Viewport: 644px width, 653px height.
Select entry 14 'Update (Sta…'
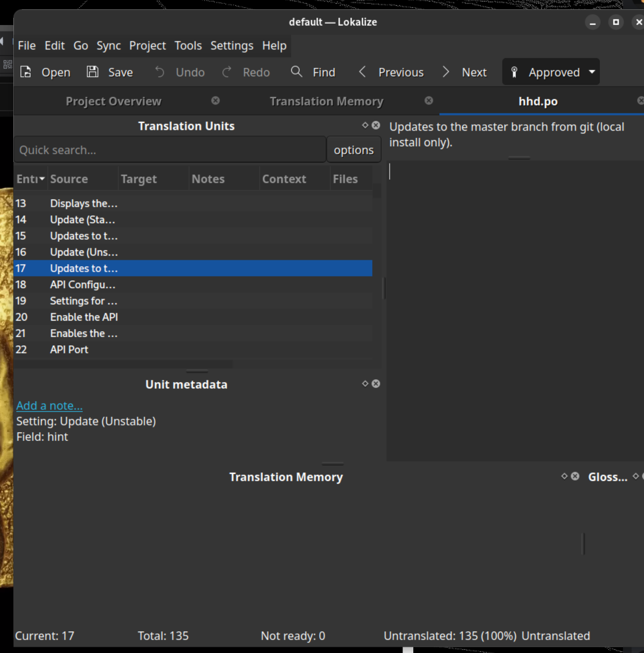point(193,220)
